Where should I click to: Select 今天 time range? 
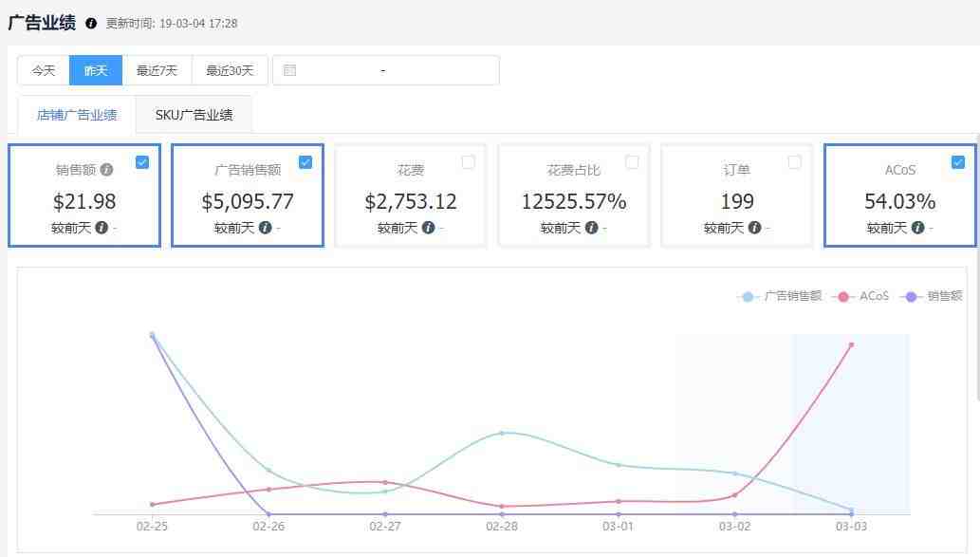click(44, 70)
